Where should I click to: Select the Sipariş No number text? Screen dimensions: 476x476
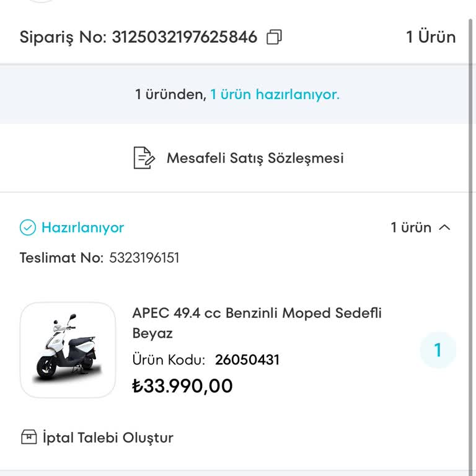(x=184, y=37)
